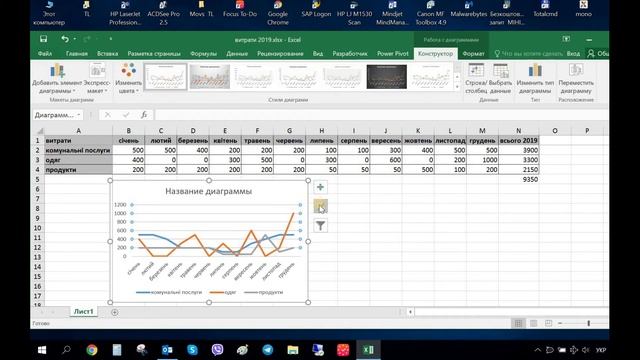Open the Power Pivot tab
The width and height of the screenshot is (640, 360).
point(392,53)
